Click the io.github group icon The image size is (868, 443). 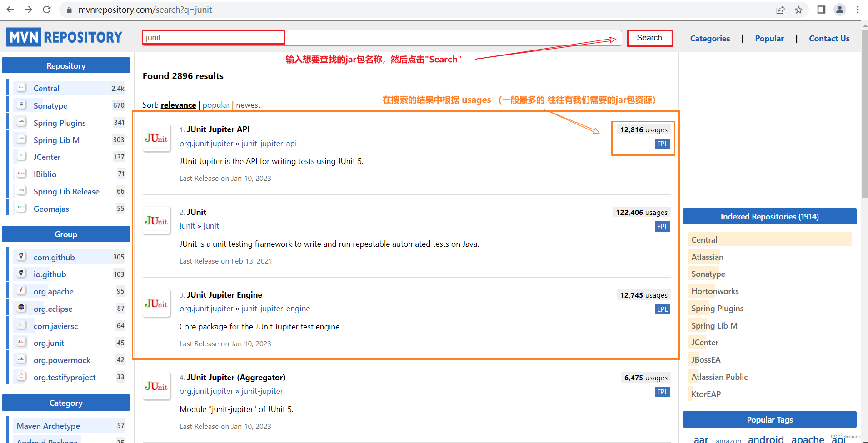[x=21, y=274]
